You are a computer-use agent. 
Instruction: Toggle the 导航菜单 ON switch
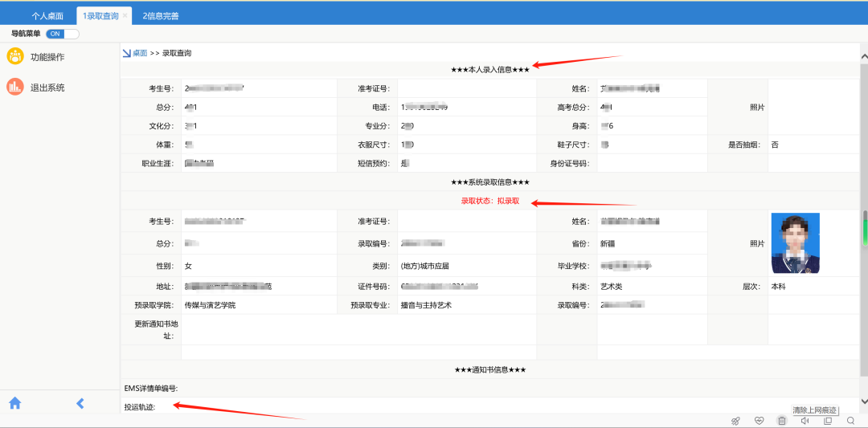(x=62, y=34)
